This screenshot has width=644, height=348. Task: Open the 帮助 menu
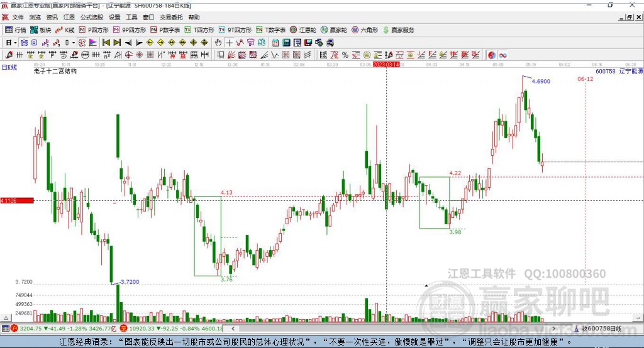[194, 17]
